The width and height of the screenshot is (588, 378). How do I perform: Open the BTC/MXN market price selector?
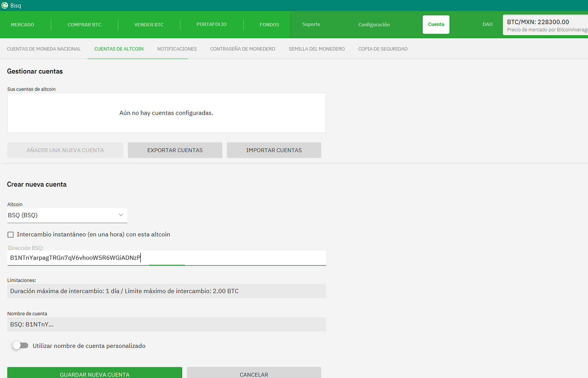click(545, 25)
